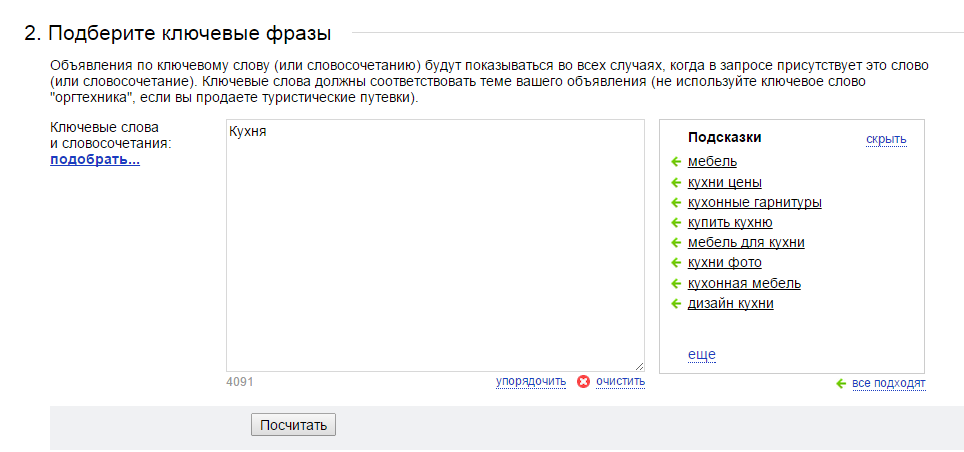The height and width of the screenshot is (452, 964).
Task: Click green arrow beside "дизайн кухни"
Action: pyautogui.click(x=676, y=304)
